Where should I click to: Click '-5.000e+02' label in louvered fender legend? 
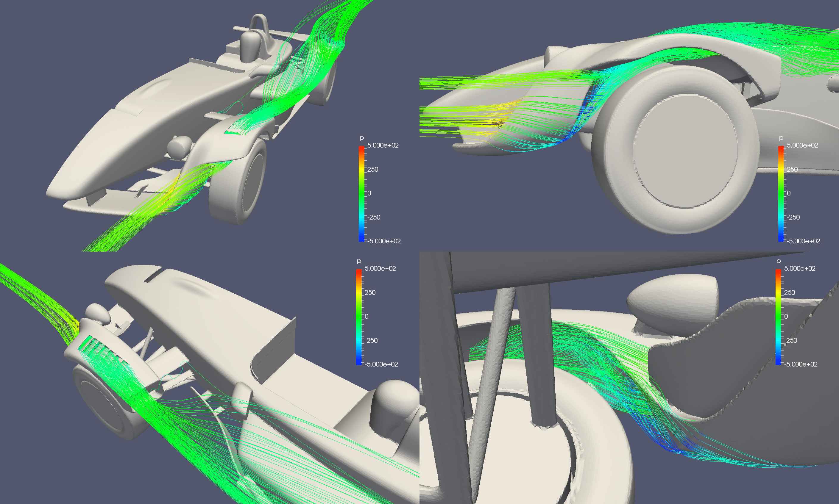pyautogui.click(x=381, y=364)
